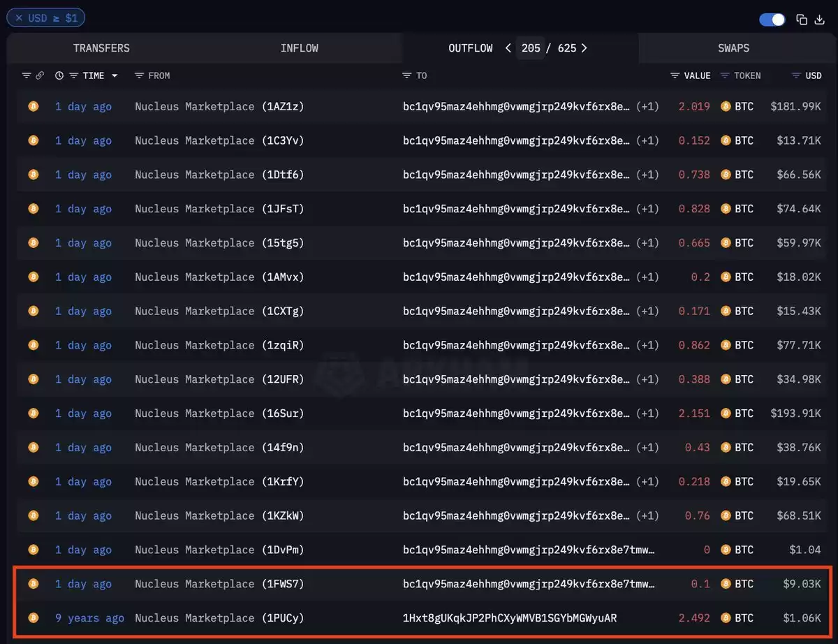Click BTC token icon in $193.91K row
The image size is (838, 644).
[726, 414]
